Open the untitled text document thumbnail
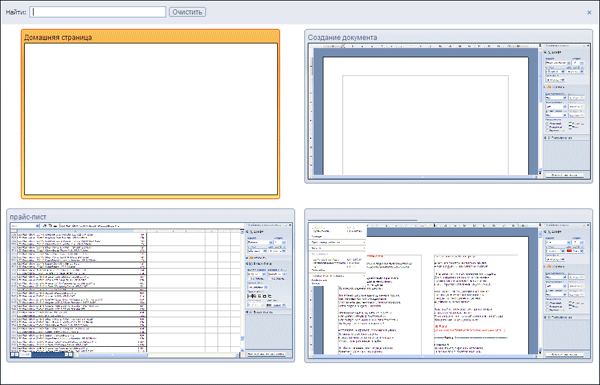 click(x=448, y=285)
